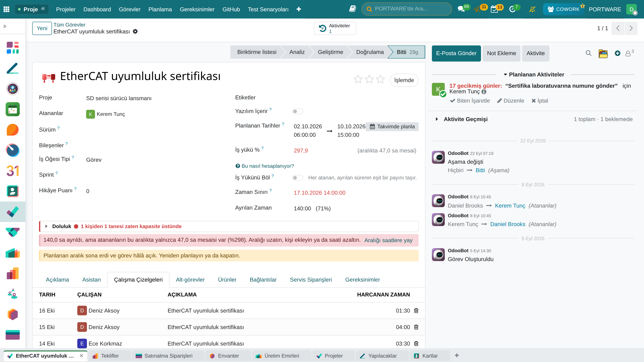This screenshot has width=644, height=362.
Task: Toggle the İş Yükünü Böl switch
Action: (297, 178)
